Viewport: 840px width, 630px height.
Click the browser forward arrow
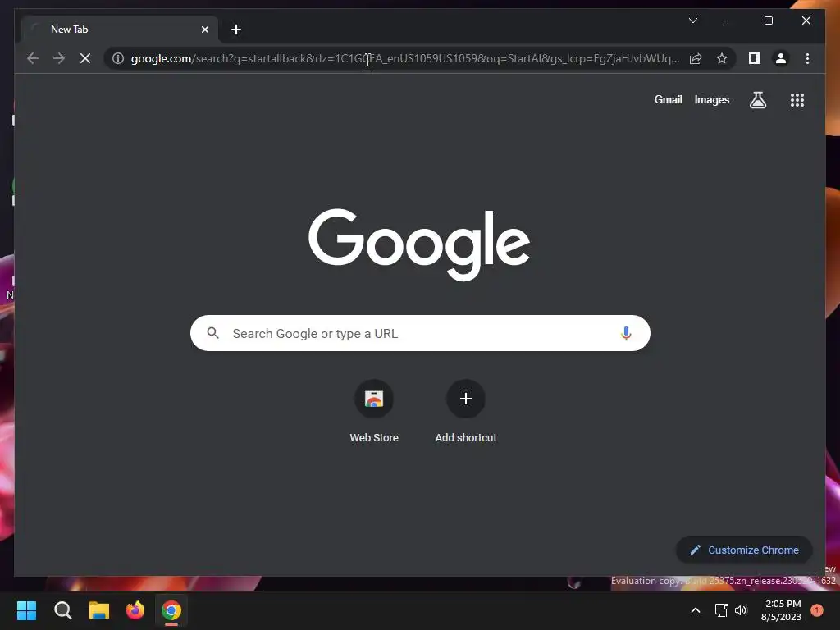tap(59, 58)
